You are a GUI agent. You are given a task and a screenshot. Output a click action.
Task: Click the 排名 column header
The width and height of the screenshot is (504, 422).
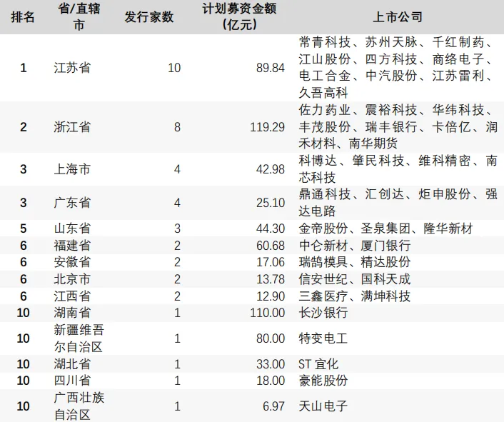click(x=23, y=17)
